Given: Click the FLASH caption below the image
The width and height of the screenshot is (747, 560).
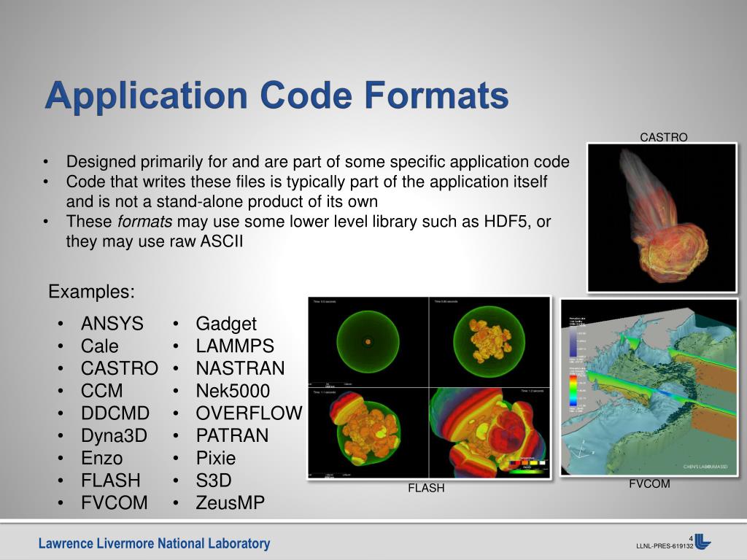Looking at the screenshot, I should (426, 488).
